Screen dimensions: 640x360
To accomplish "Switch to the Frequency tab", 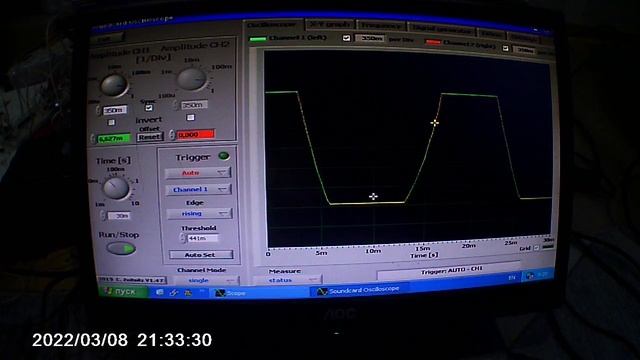I will click(381, 26).
